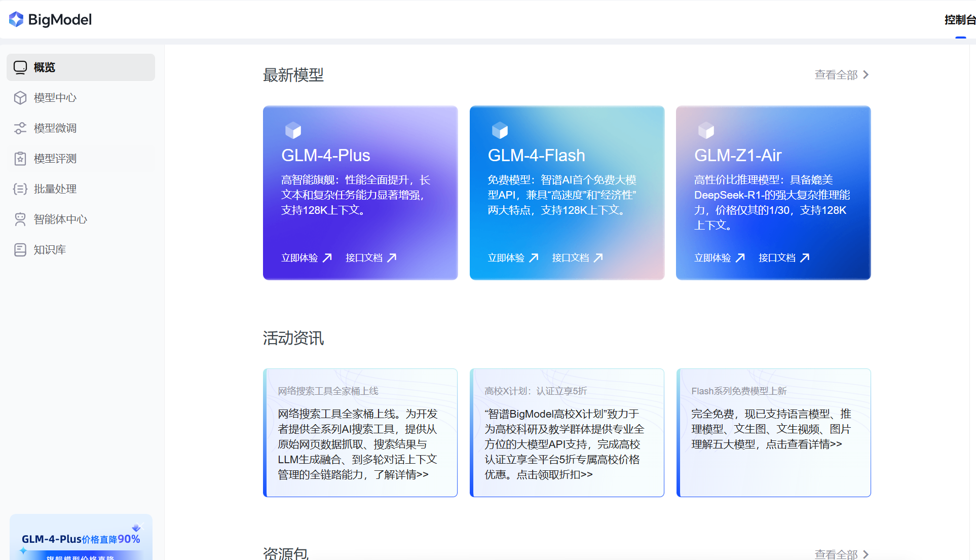Expand 查看全部 chevron beside 最新模型
Screen dimensions: 976x560
tap(866, 75)
